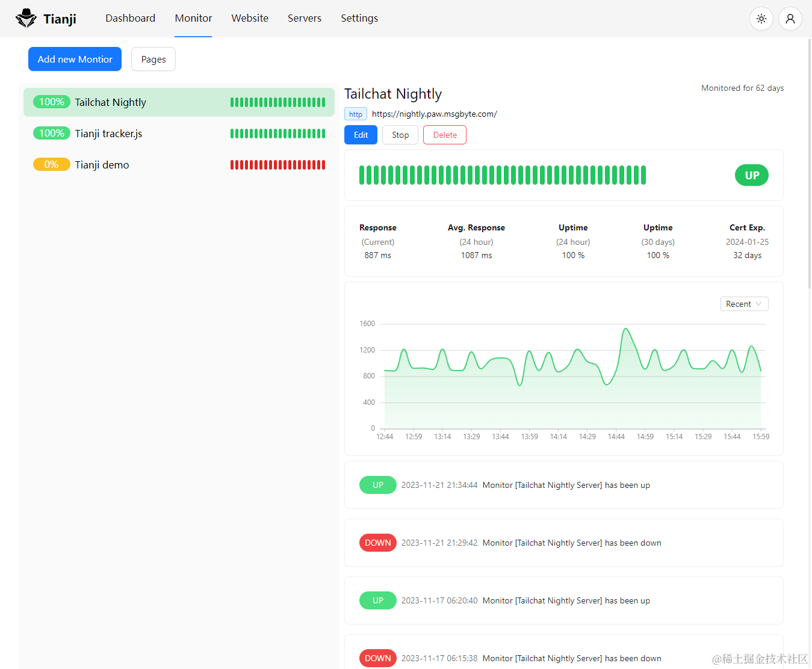Open the Website tab
This screenshot has height=669, width=812.
[x=250, y=18]
